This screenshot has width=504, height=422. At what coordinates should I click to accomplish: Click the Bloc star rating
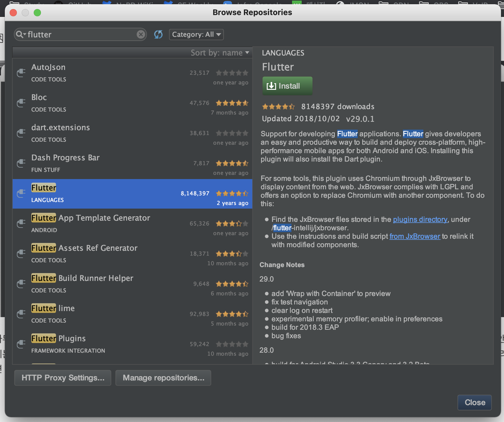point(232,103)
